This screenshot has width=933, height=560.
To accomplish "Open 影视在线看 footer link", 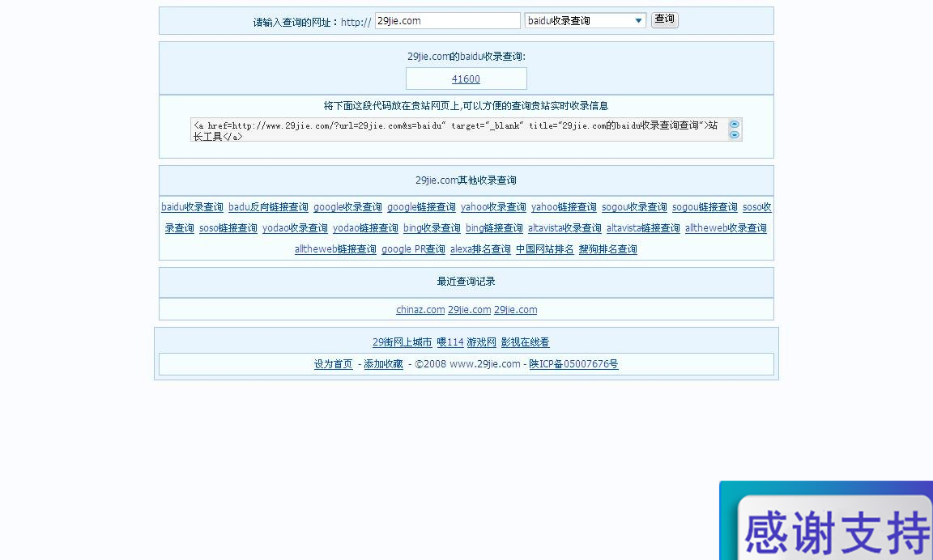I will 525,342.
